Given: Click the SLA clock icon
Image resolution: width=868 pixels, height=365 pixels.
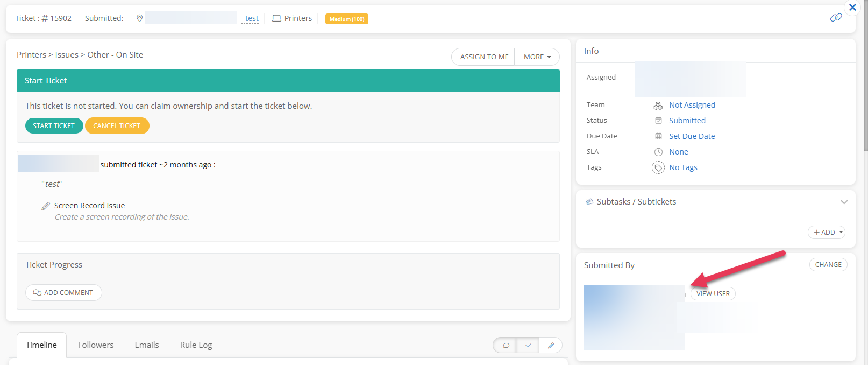Looking at the screenshot, I should click(658, 152).
